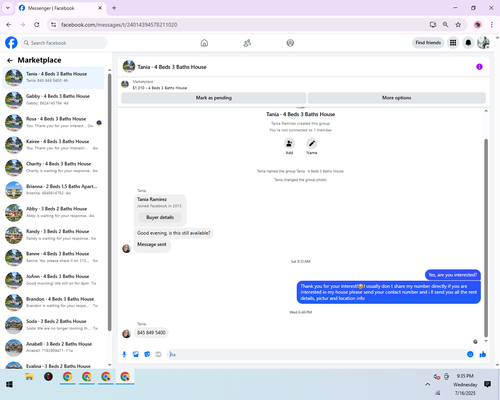Viewport: 500px width, 400px height.
Task: Click the conversation list scrollbar
Action: pyautogui.click(x=109, y=202)
